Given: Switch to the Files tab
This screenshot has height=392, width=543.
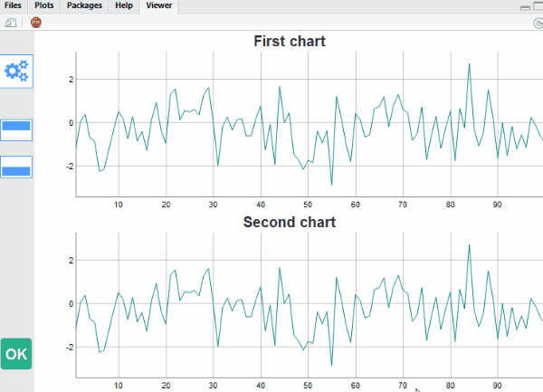Looking at the screenshot, I should click(x=13, y=5).
